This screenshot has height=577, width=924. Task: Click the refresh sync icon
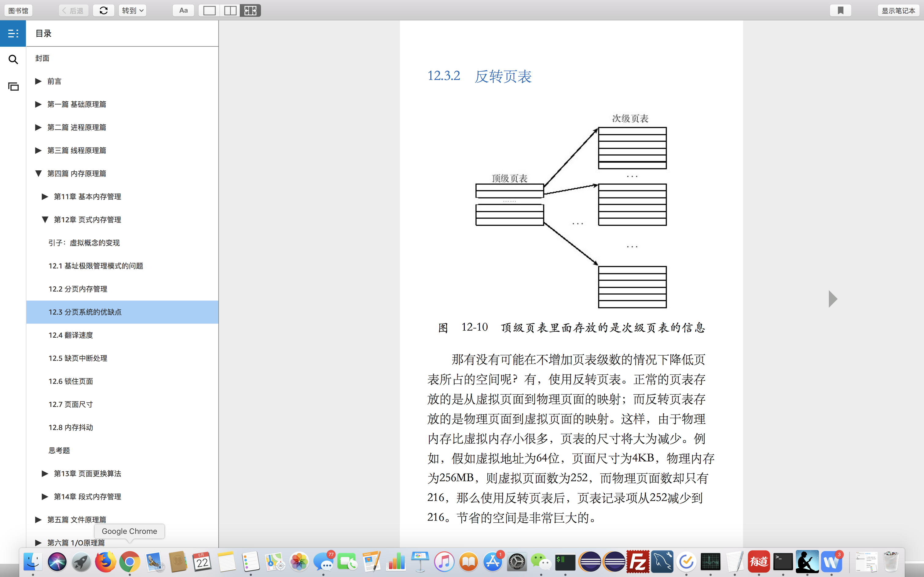pos(104,10)
